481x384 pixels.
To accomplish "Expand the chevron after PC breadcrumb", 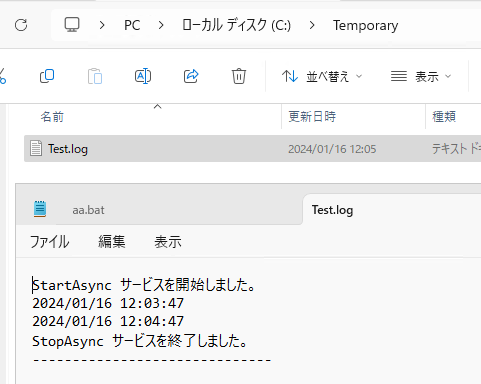I will point(161,25).
